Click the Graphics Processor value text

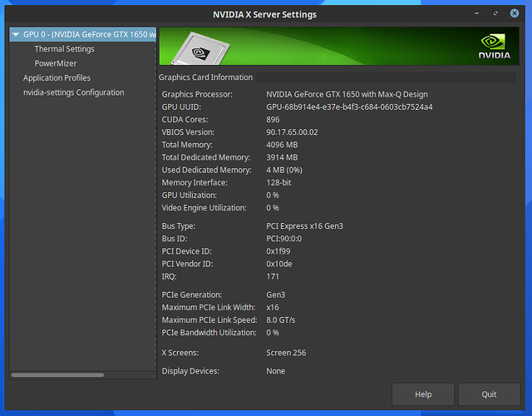347,94
